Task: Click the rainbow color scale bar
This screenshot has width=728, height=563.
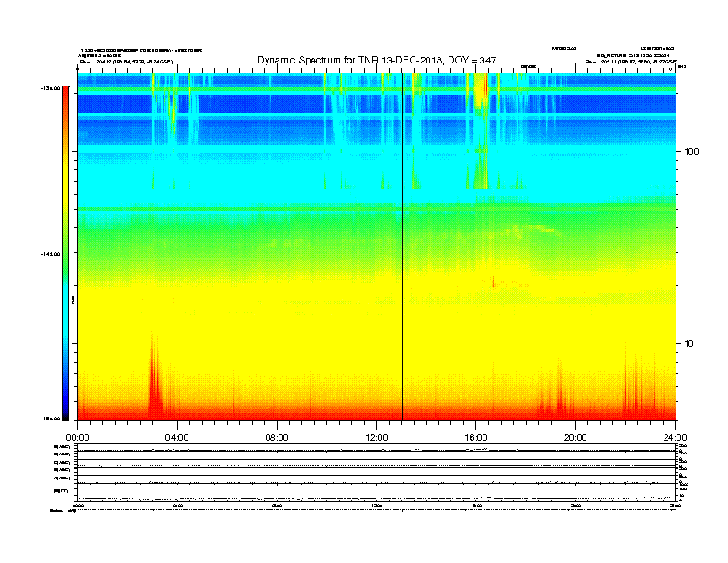Action: click(65, 254)
